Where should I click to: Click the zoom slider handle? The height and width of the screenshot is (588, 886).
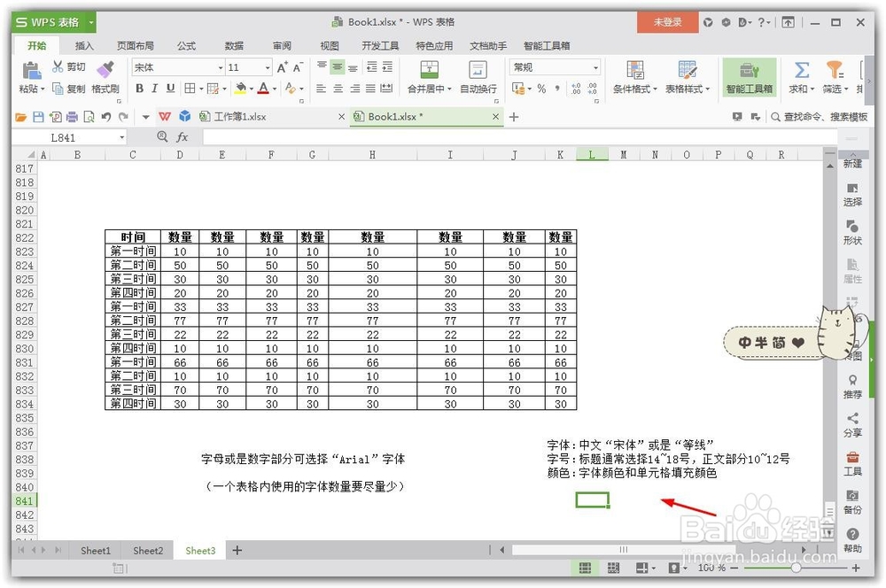(796, 568)
